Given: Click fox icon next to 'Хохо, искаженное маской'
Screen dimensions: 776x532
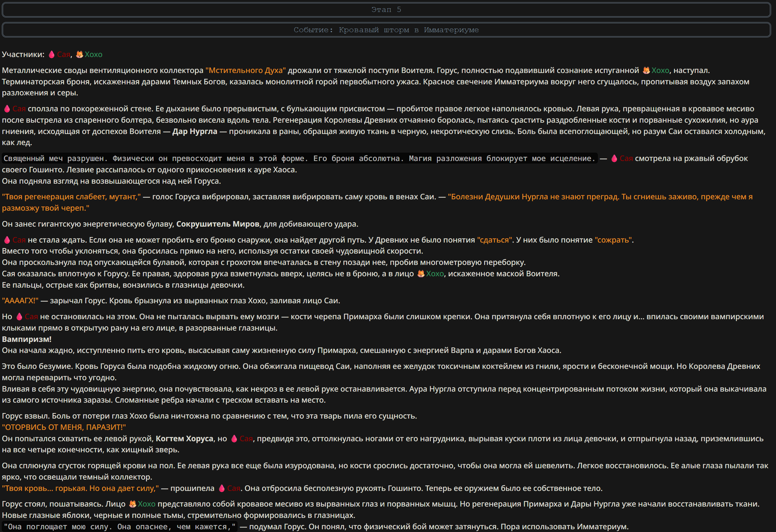Looking at the screenshot, I should pos(421,274).
